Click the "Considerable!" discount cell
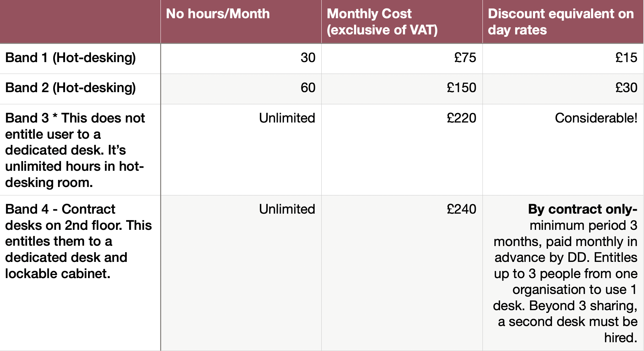 [596, 118]
